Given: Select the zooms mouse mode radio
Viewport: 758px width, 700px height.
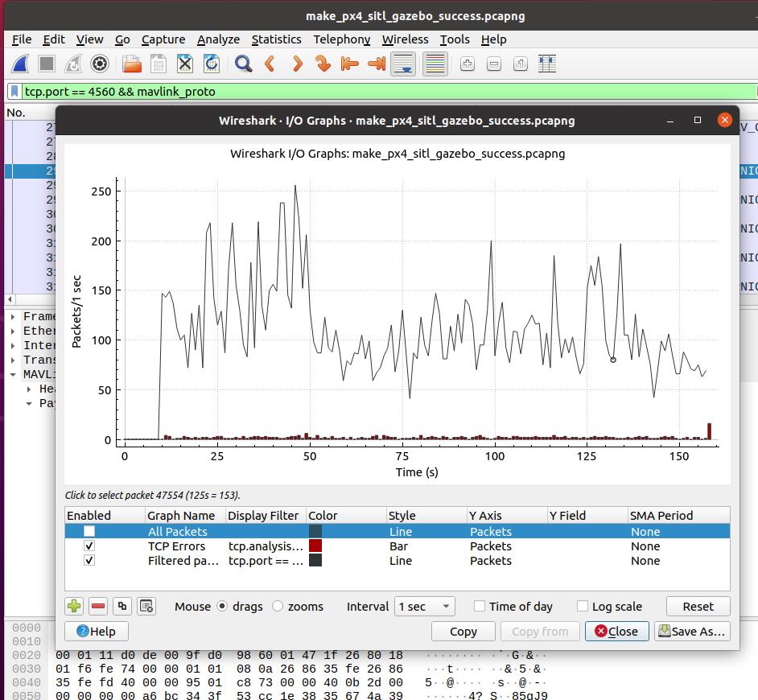Looking at the screenshot, I should pos(278,606).
